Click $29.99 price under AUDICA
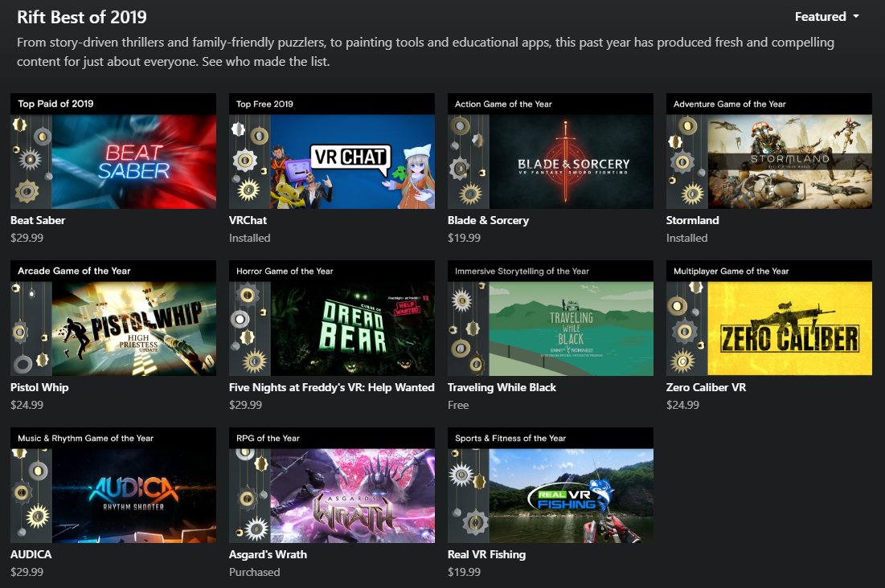885x588 pixels. (x=27, y=572)
